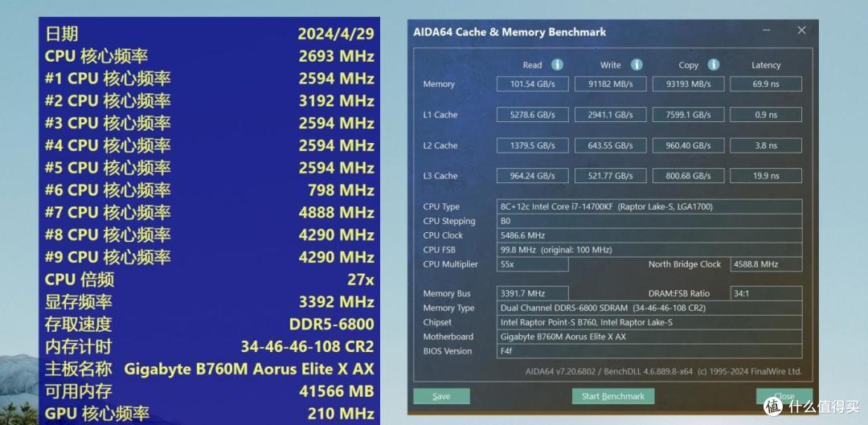Click the Memory Latency 69.9 ns field
This screenshot has width=868, height=425.
[x=766, y=84]
